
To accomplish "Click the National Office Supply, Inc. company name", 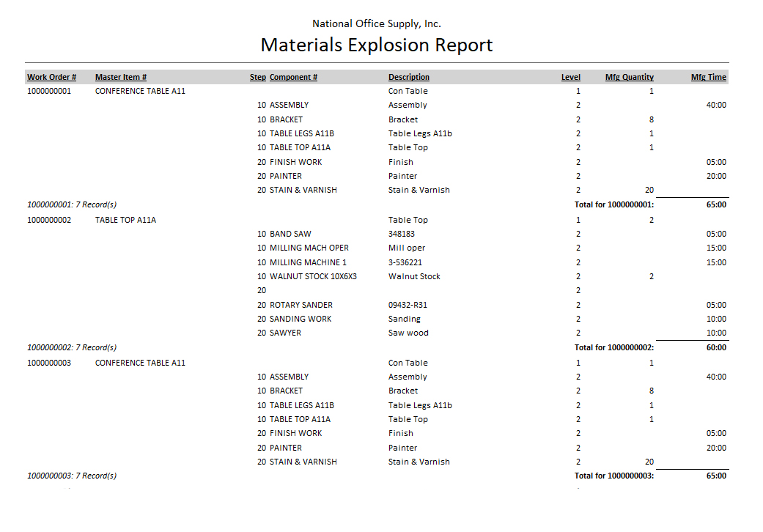I will [x=377, y=24].
